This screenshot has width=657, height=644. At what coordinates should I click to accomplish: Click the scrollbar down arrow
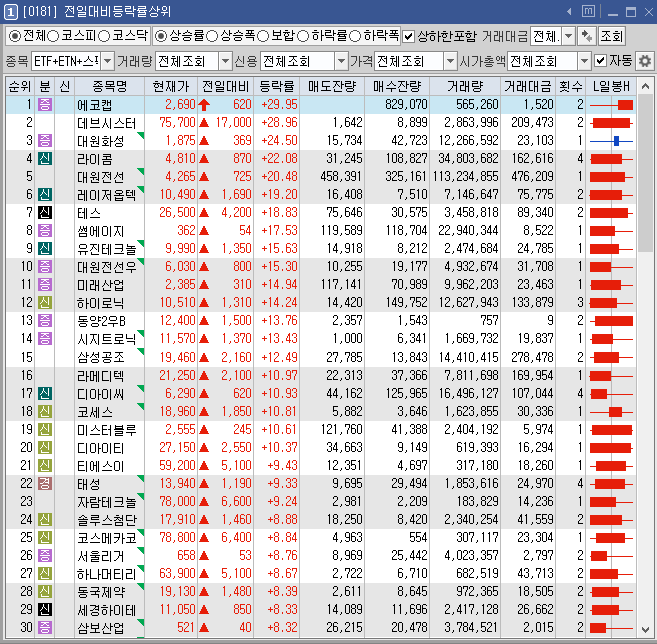click(645, 629)
